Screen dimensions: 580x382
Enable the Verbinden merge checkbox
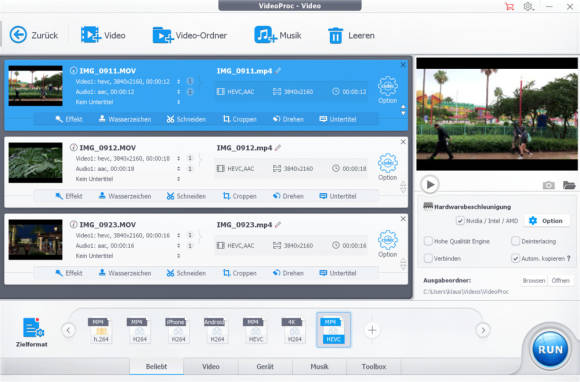tap(428, 258)
